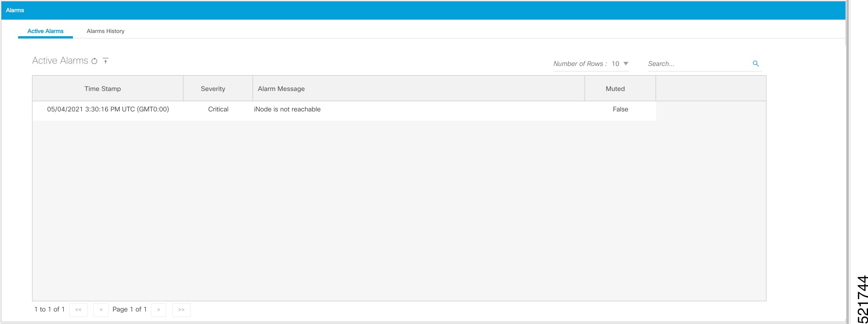Click the export alarms icon
The image size is (868, 324).
pos(106,61)
